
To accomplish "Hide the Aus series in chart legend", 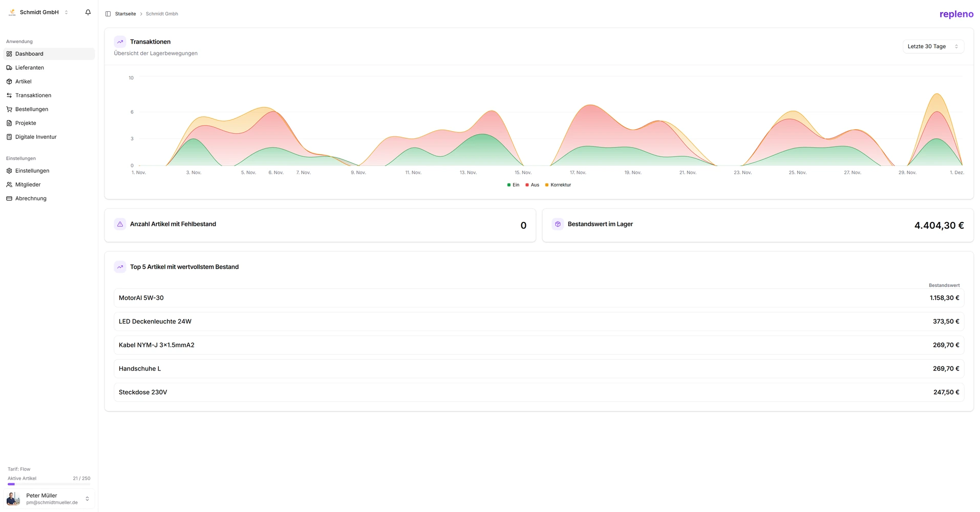I will point(531,185).
